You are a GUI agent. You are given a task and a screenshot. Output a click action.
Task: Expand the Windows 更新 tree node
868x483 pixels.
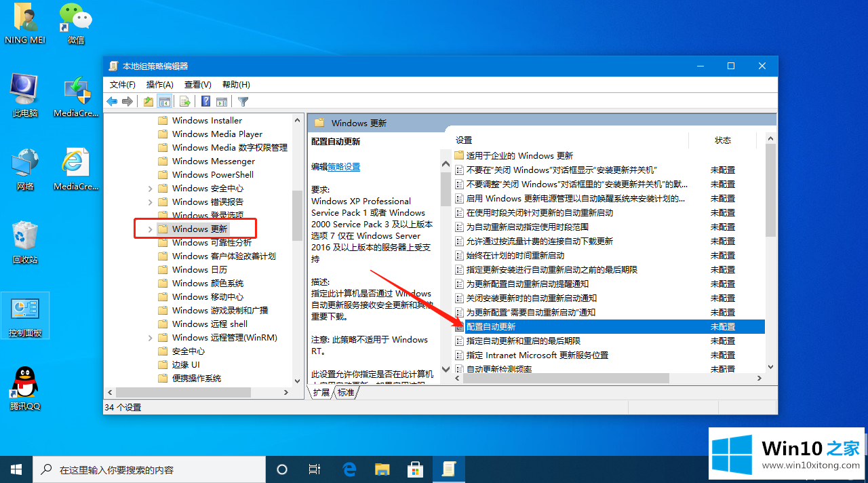point(150,229)
